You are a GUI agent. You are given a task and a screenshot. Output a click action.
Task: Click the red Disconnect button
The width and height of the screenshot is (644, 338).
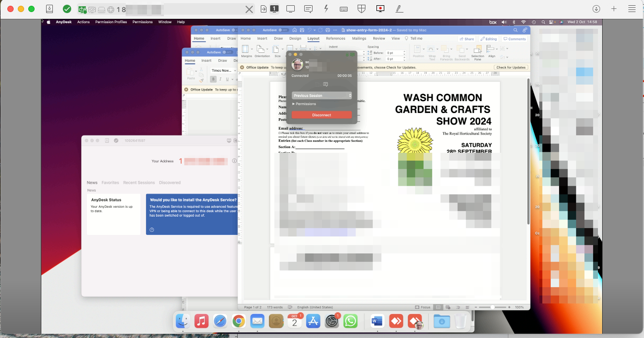[x=321, y=115]
